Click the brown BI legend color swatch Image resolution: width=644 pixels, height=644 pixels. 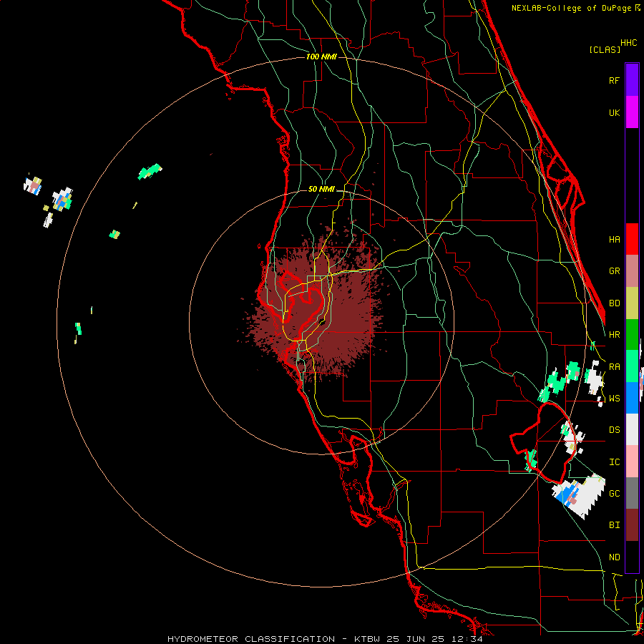(x=632, y=525)
